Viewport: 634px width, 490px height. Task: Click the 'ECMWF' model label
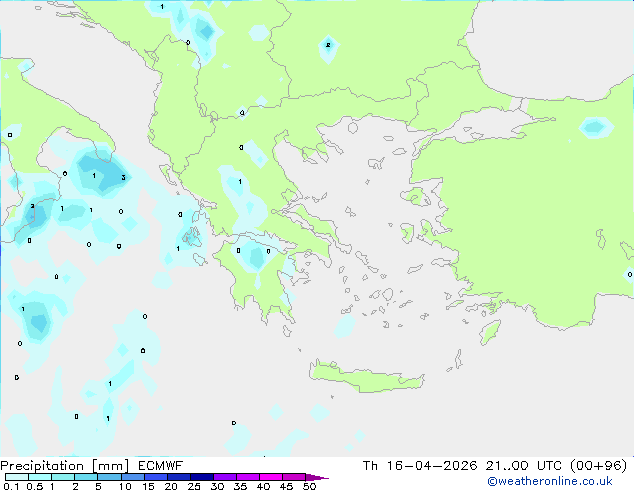161,466
